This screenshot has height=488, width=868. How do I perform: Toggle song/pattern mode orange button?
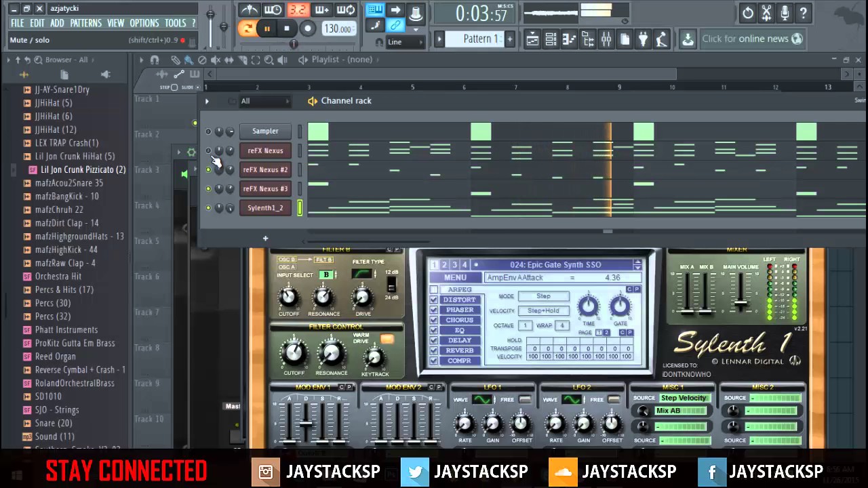pos(247,28)
